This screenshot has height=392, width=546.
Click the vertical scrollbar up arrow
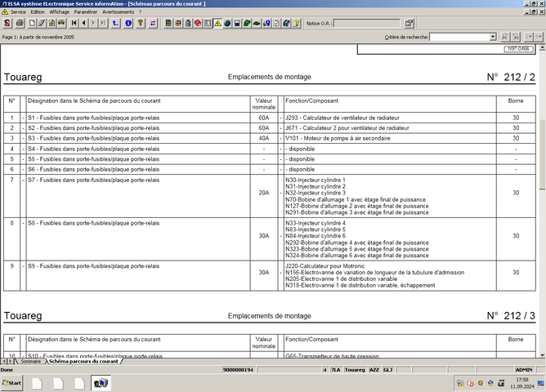point(542,47)
